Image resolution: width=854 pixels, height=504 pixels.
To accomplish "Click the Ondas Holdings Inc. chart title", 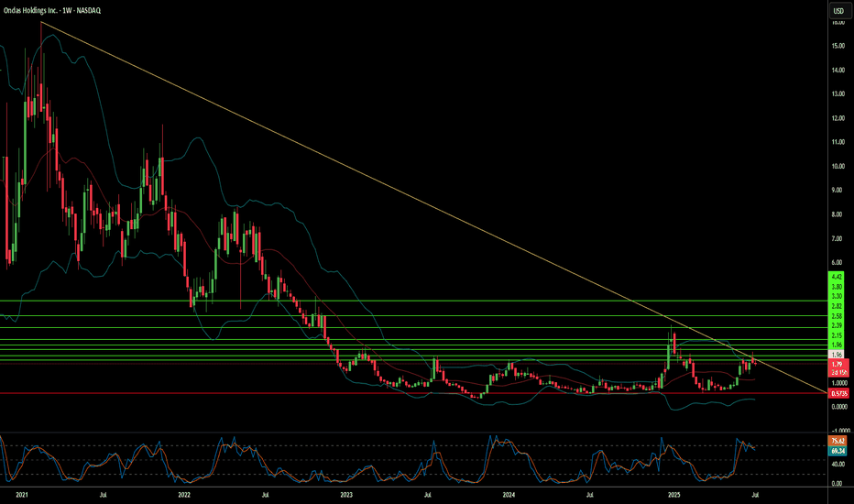I will coord(52,10).
